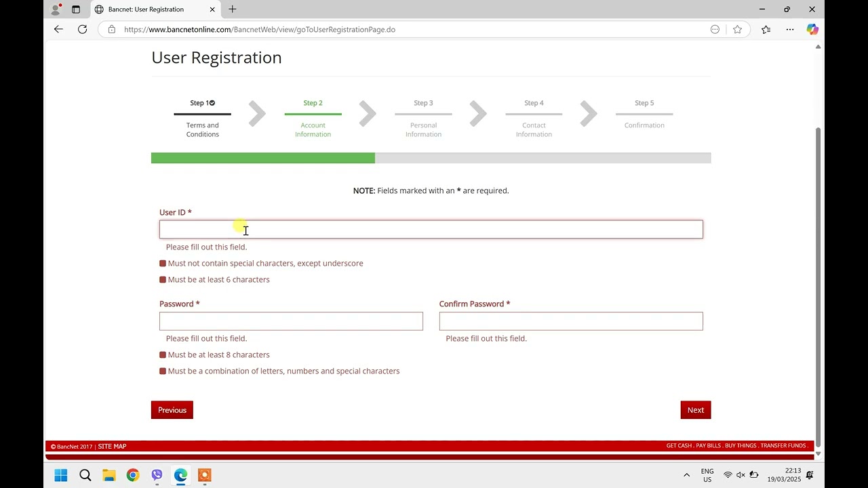Open the Edge profile icon

[56, 9]
